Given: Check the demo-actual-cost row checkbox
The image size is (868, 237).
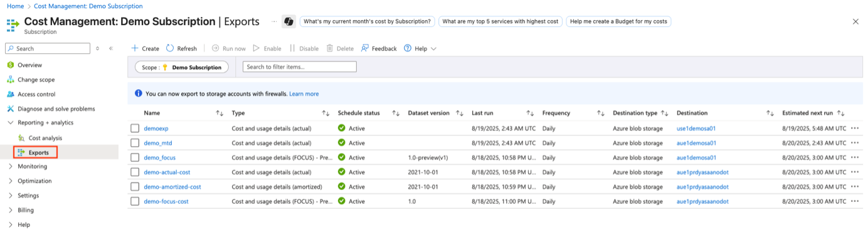Looking at the screenshot, I should click(x=135, y=172).
